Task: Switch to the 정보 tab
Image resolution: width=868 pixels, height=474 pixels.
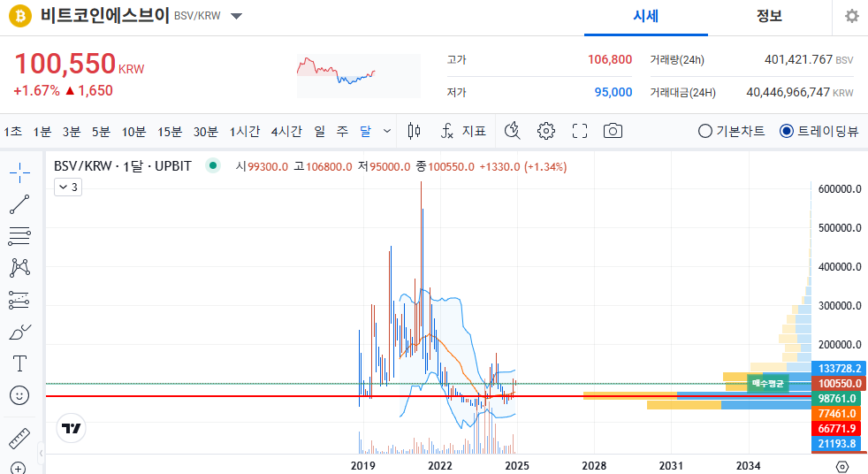Action: [770, 16]
